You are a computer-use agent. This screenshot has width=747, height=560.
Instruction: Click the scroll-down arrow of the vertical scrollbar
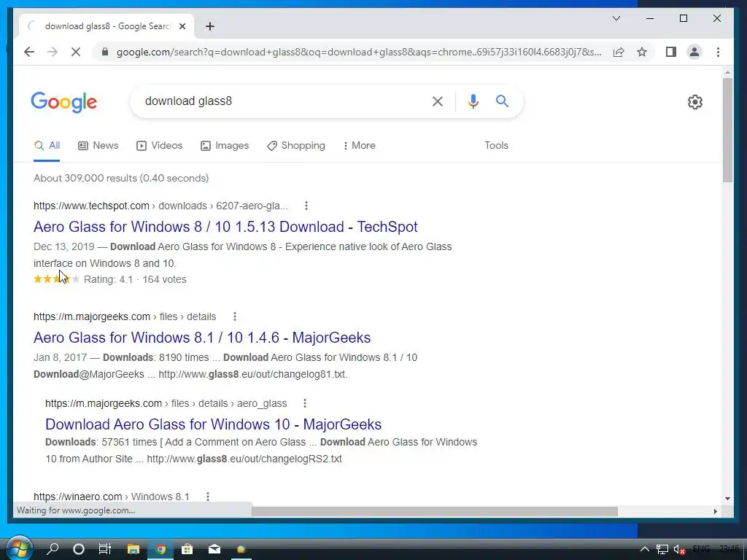click(727, 499)
